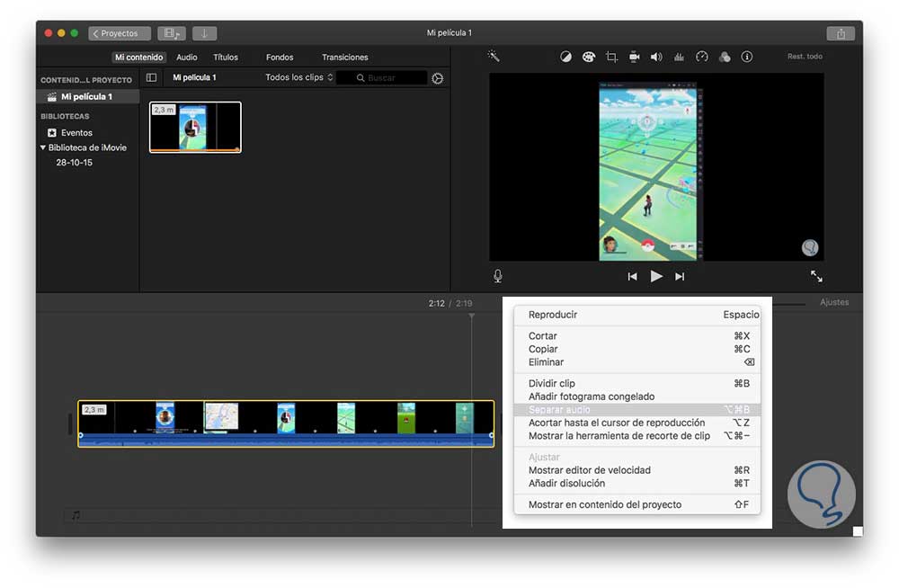Choose Acortar hasta el cursor de reproducción
899x588 pixels.
pyautogui.click(x=637, y=423)
